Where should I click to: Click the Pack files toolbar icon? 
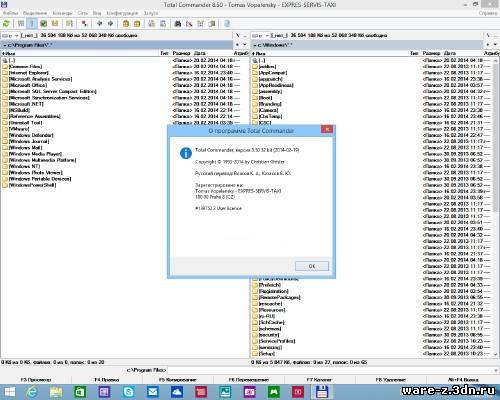click(126, 23)
